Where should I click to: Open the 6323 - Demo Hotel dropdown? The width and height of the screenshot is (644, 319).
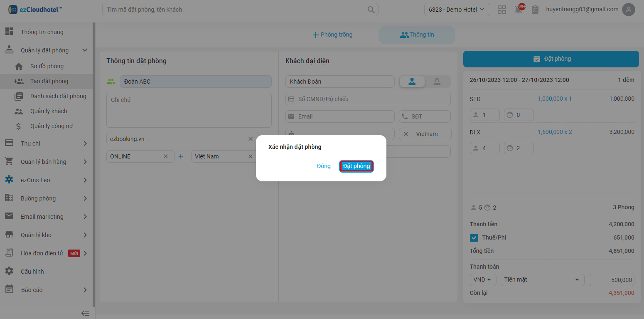click(x=457, y=10)
